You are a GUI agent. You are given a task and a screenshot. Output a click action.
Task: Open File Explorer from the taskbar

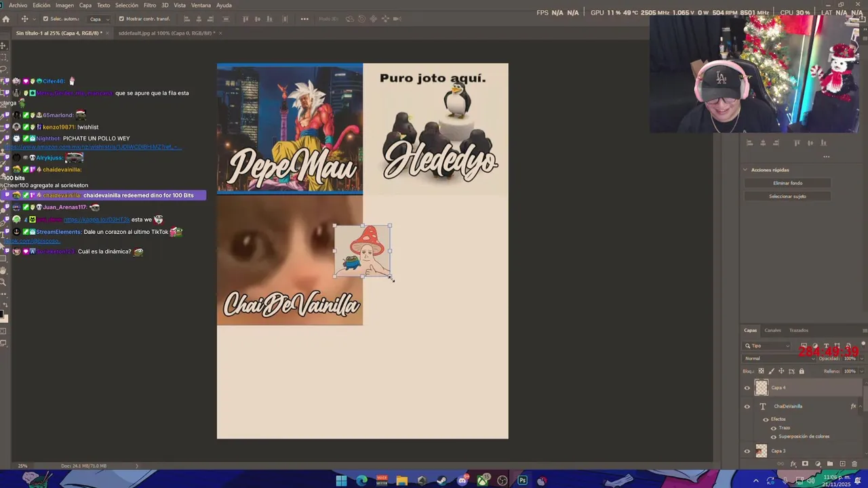click(x=401, y=481)
